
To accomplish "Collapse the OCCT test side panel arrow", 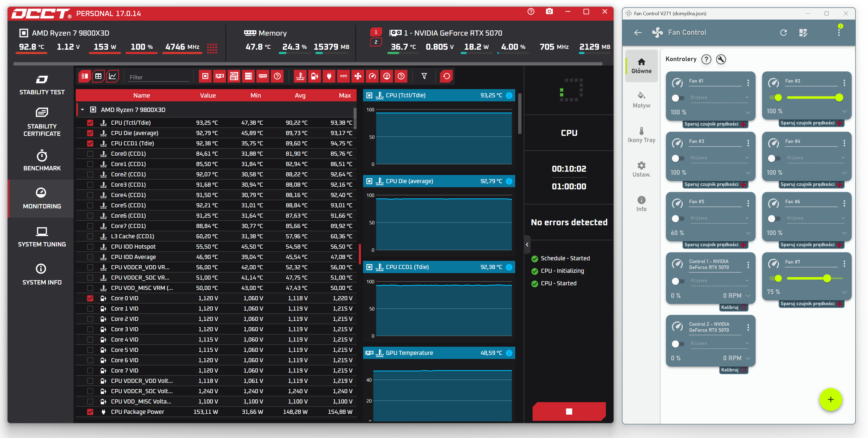I will 527,245.
